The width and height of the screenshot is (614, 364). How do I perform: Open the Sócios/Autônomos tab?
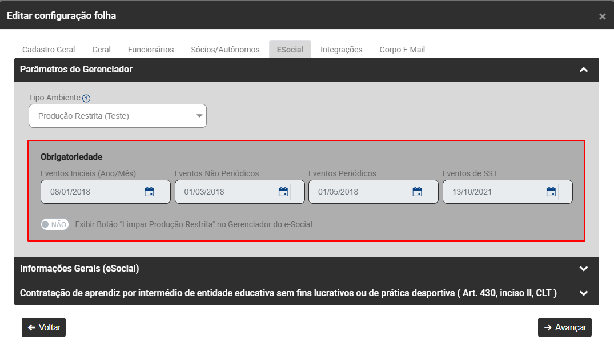point(225,50)
